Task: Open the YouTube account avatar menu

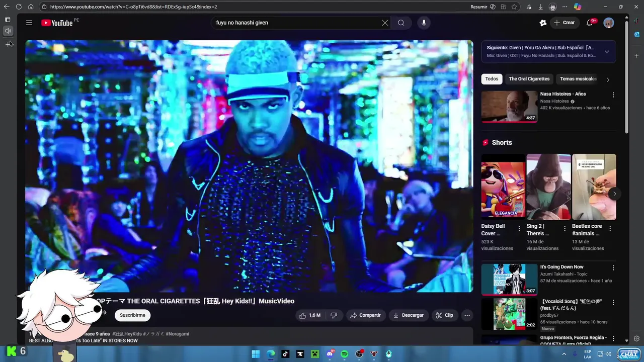Action: point(609,23)
